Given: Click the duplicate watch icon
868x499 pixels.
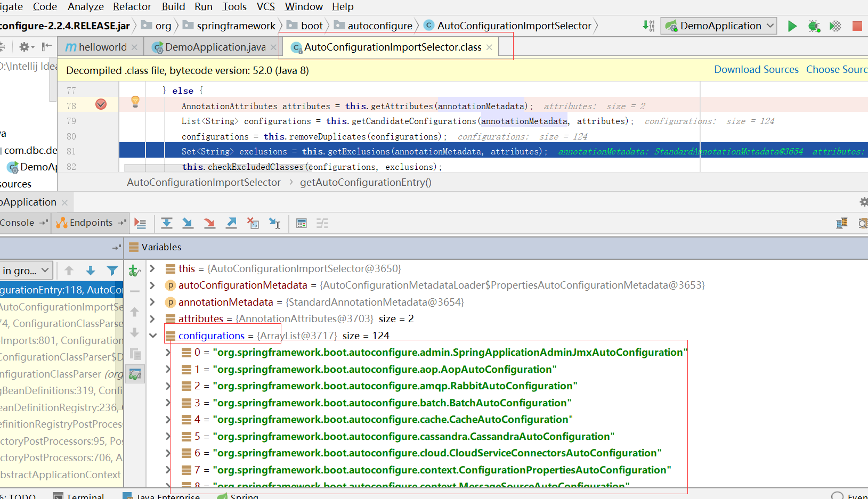Looking at the screenshot, I should [x=135, y=354].
